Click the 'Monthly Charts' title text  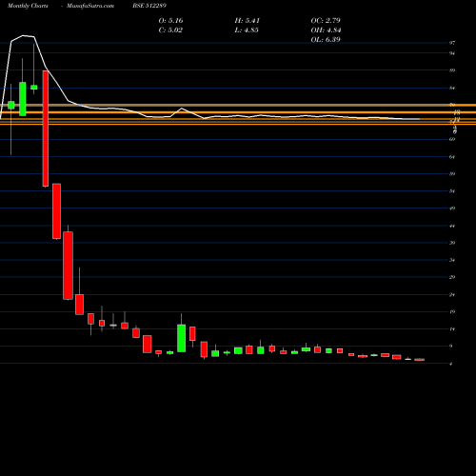point(28,6)
